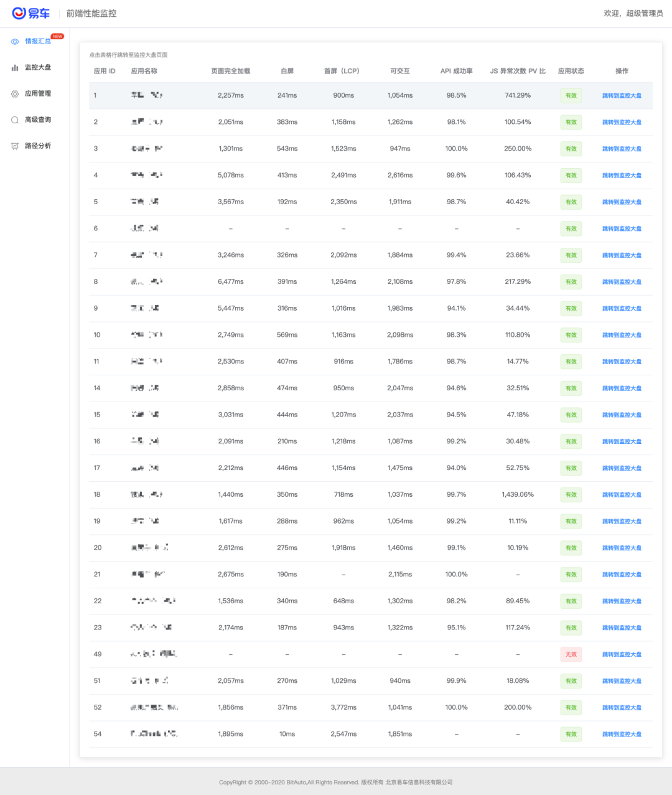Click the bar chart icon for 监控大盘
Screen dimensions: 672x795
pos(15,68)
